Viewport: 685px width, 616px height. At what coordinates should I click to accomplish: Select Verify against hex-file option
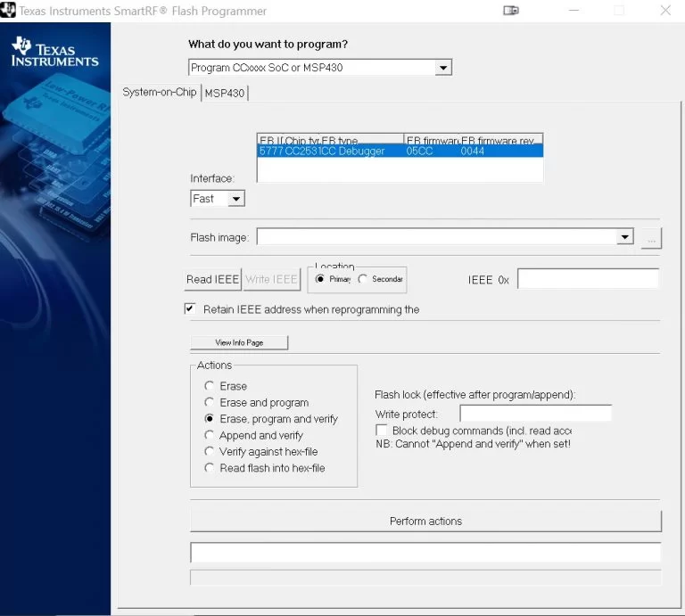(210, 452)
